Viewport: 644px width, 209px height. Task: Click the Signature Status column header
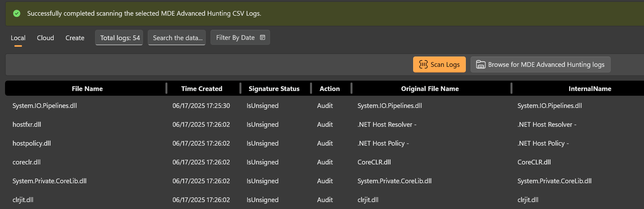tap(274, 89)
